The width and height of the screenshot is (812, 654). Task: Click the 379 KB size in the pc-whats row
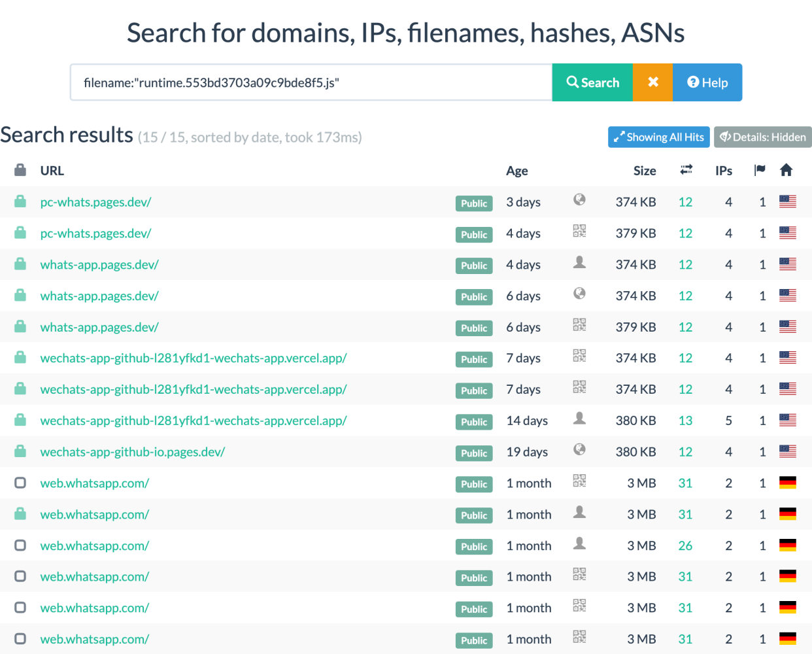coord(635,233)
